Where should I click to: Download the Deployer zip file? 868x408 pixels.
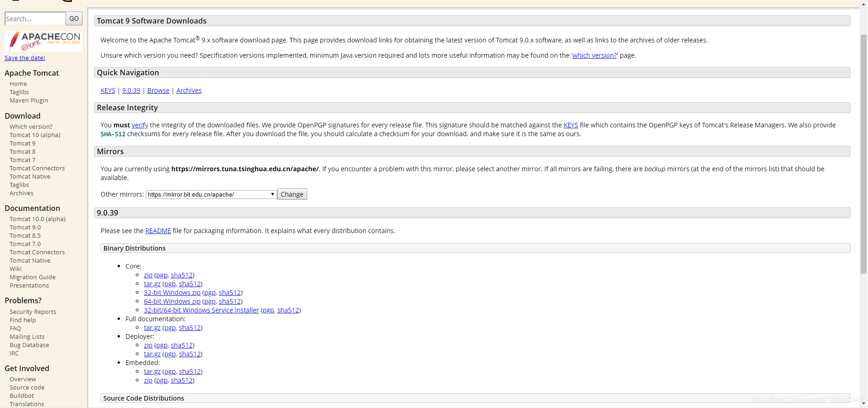pos(148,345)
